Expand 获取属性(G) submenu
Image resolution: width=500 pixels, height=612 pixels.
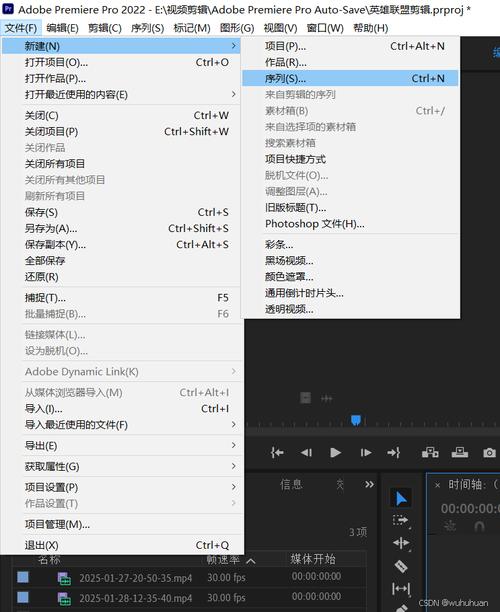233,466
